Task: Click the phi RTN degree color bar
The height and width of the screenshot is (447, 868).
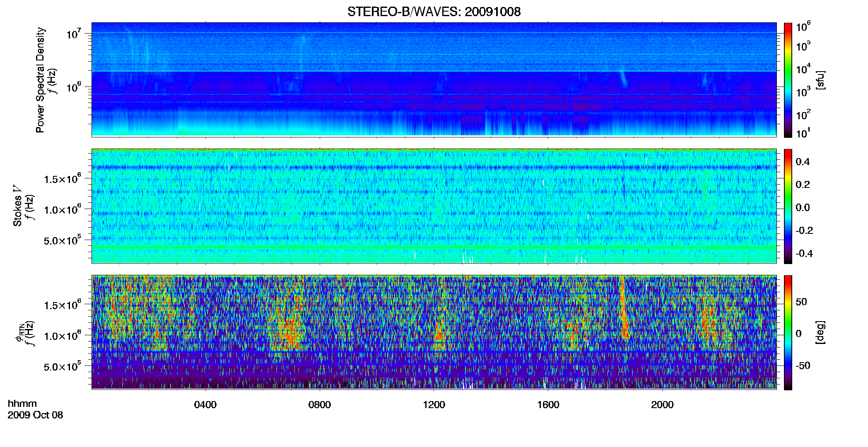Action: point(788,332)
